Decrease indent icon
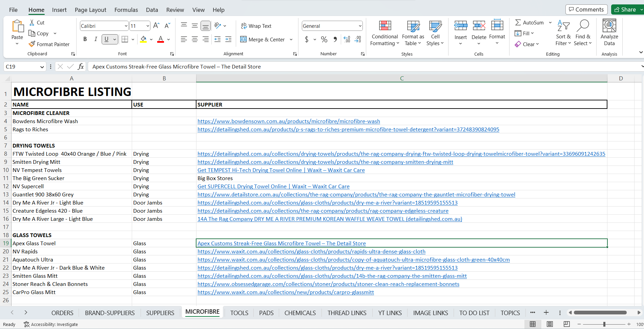644x329 pixels. click(x=217, y=39)
